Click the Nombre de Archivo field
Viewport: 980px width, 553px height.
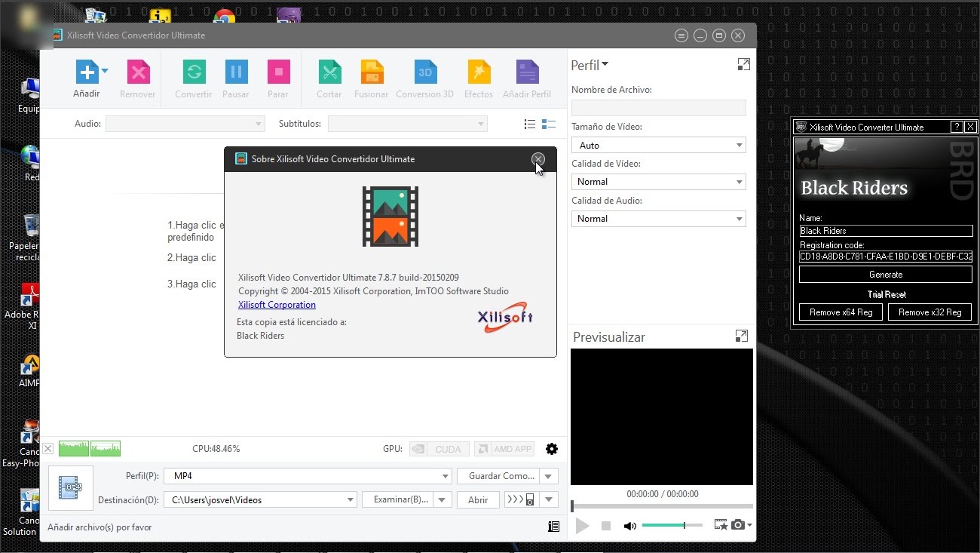tap(659, 108)
